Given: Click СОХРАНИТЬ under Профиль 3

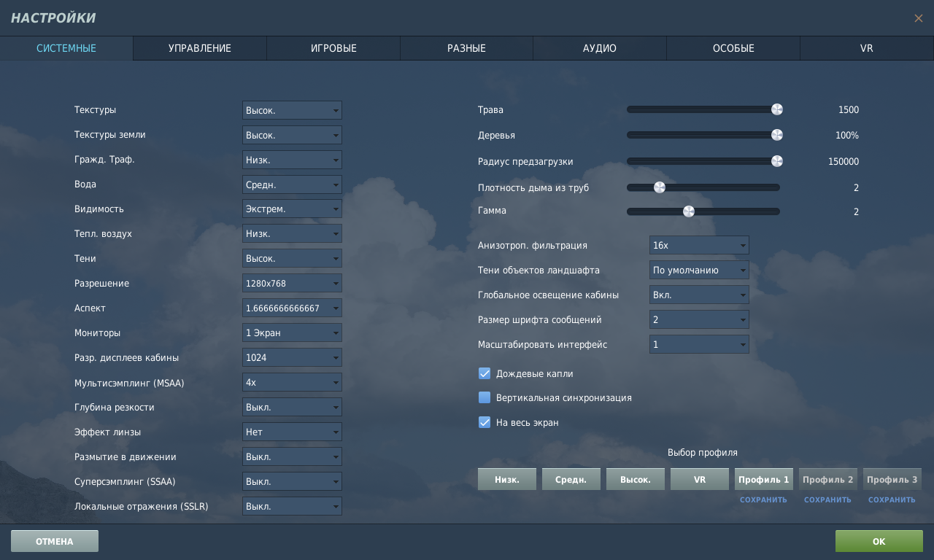Looking at the screenshot, I should click(892, 500).
